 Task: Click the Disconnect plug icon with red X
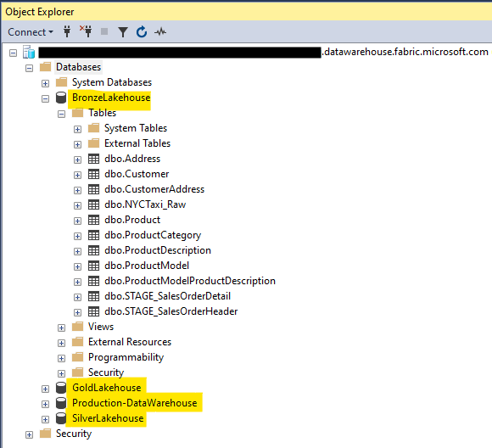(86, 31)
